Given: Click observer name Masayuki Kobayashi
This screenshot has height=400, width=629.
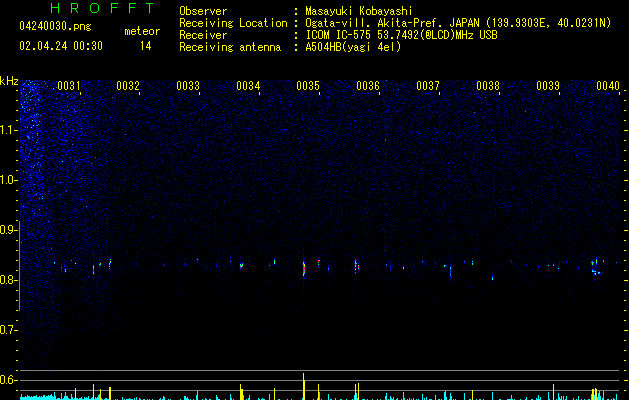Looking at the screenshot, I should point(359,11).
